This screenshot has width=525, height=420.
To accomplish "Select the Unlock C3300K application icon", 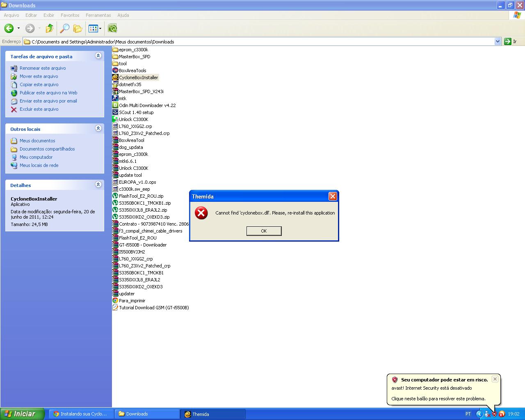I will coord(115,119).
